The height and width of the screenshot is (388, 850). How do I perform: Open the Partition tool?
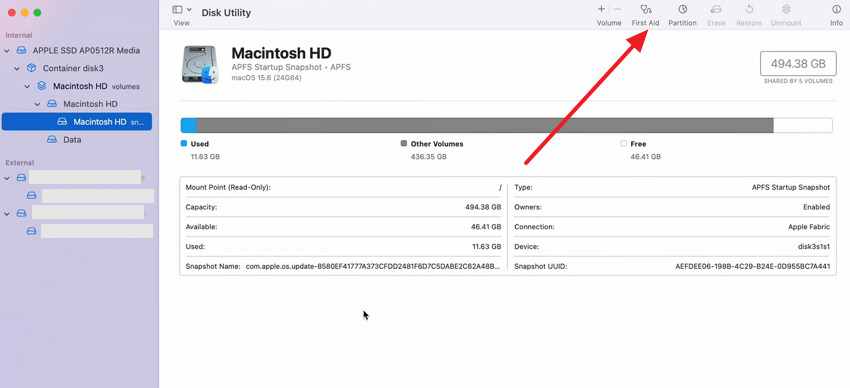click(682, 10)
